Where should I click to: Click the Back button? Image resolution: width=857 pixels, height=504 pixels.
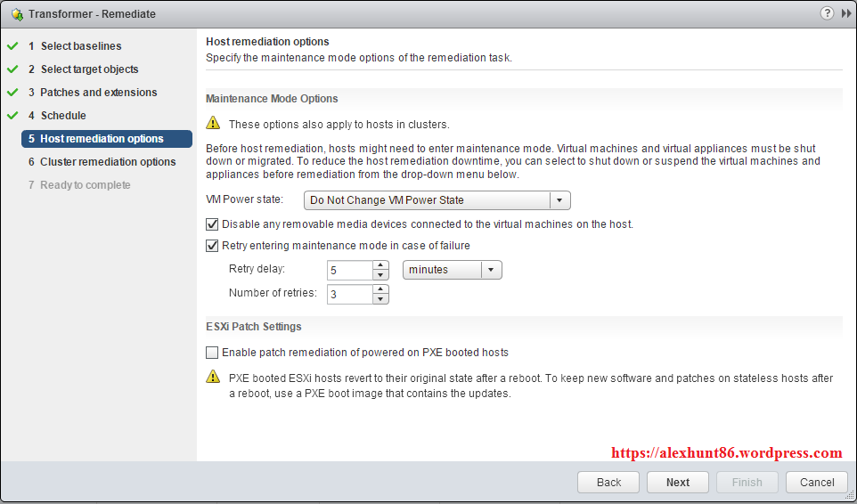[x=608, y=482]
